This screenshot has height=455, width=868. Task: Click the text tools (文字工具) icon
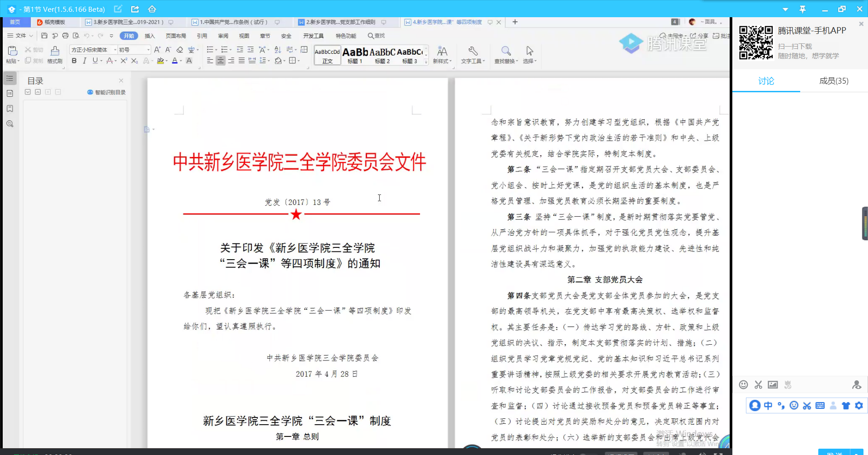pyautogui.click(x=472, y=54)
